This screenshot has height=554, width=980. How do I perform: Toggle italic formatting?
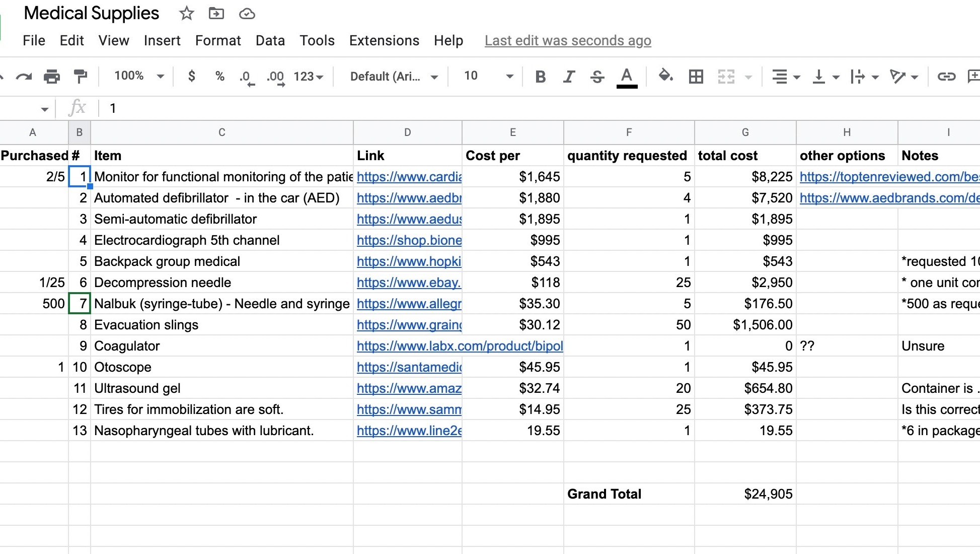(569, 77)
